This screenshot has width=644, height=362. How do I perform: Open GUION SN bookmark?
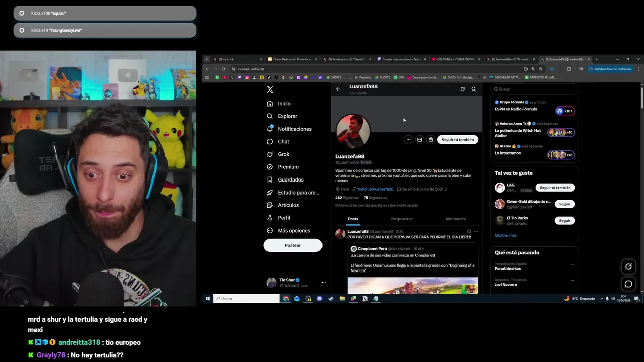point(458,77)
